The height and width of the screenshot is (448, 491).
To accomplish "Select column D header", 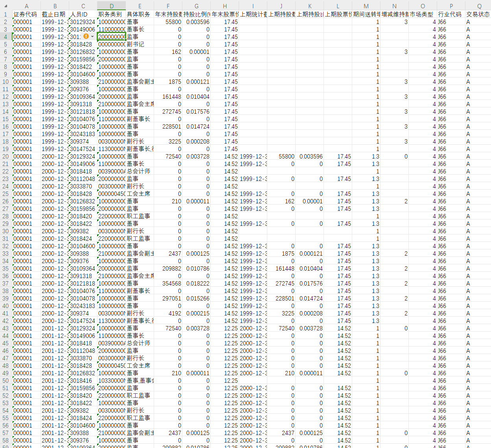I will pos(112,6).
